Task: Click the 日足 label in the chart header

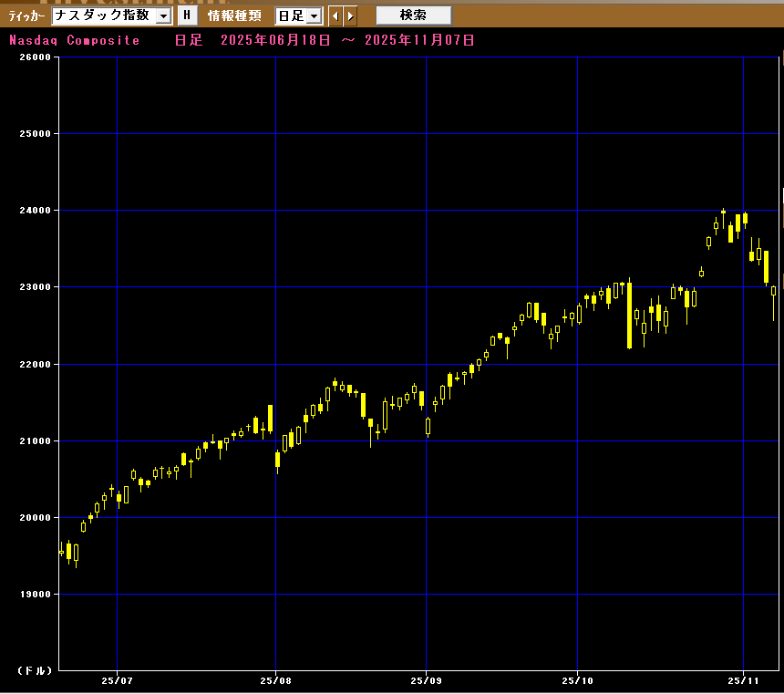Action: point(189,40)
